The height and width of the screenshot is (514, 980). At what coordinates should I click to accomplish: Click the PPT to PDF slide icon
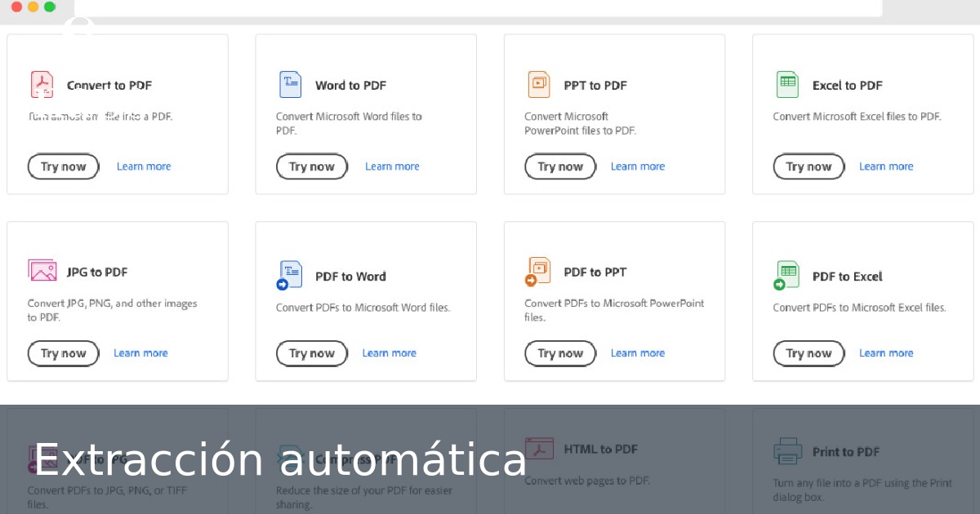point(539,84)
